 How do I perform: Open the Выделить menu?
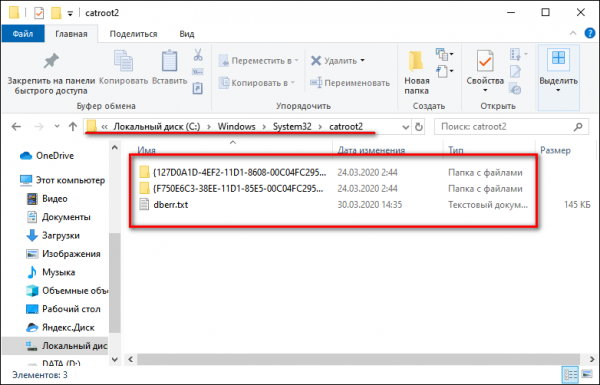pos(558,77)
